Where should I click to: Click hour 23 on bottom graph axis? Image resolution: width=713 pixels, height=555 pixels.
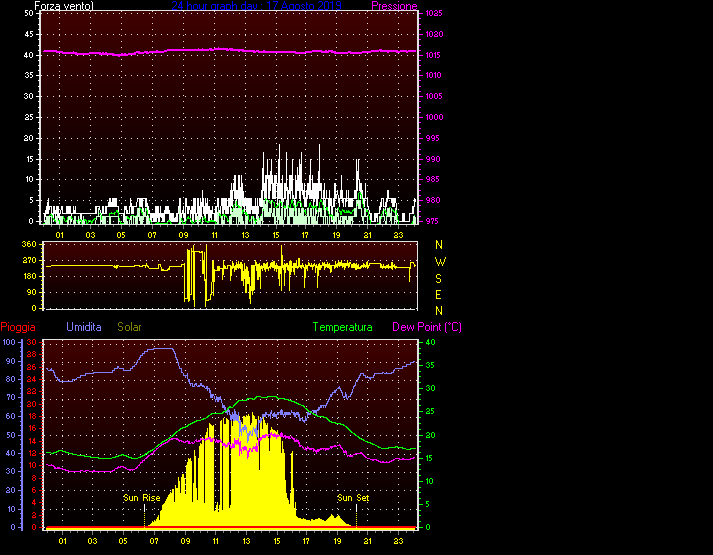tap(398, 541)
